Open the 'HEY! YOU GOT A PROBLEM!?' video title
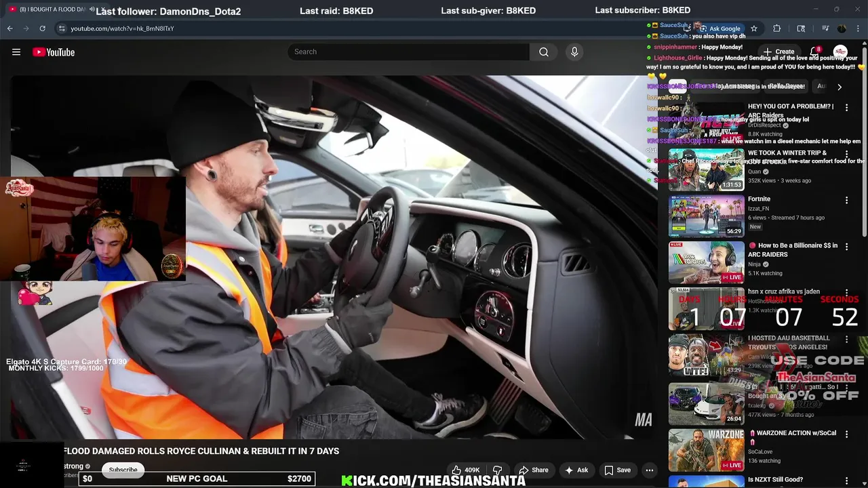Image resolution: width=868 pixels, height=488 pixels. click(791, 111)
